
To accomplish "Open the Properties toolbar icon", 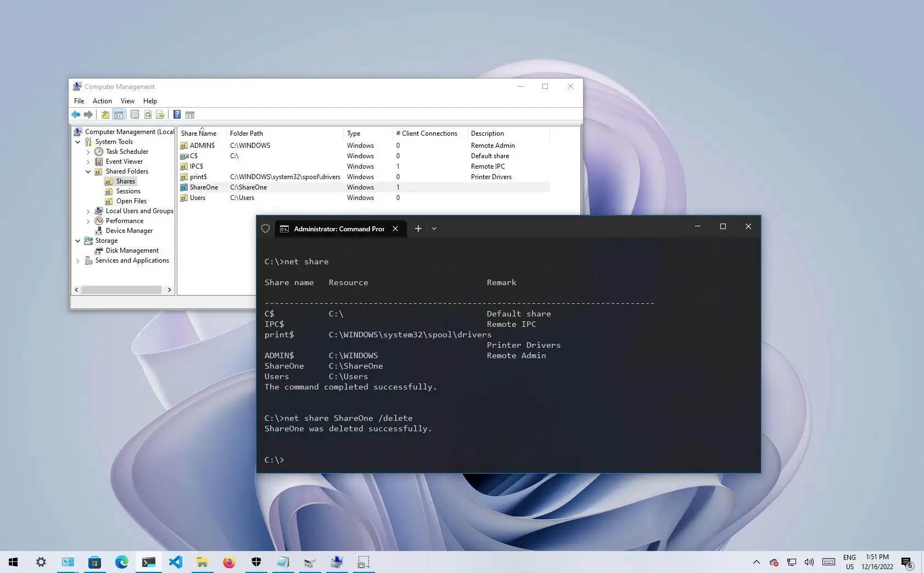I will (x=135, y=114).
